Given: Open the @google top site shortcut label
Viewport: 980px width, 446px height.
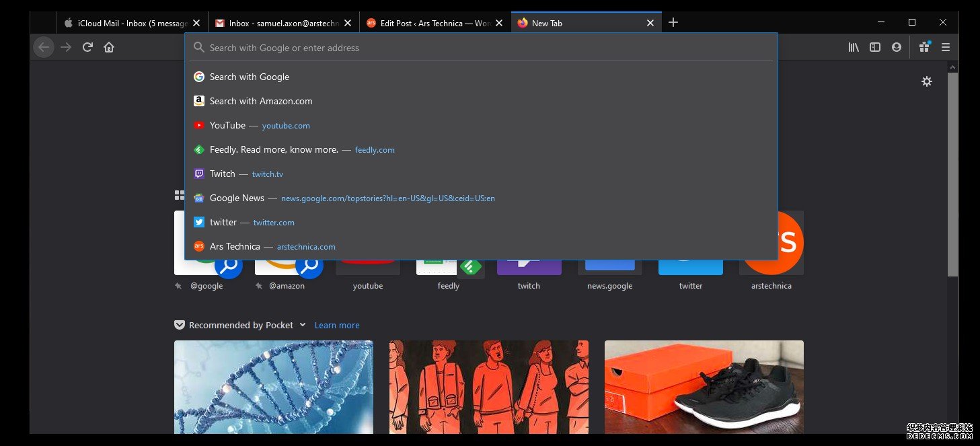Looking at the screenshot, I should pos(206,286).
